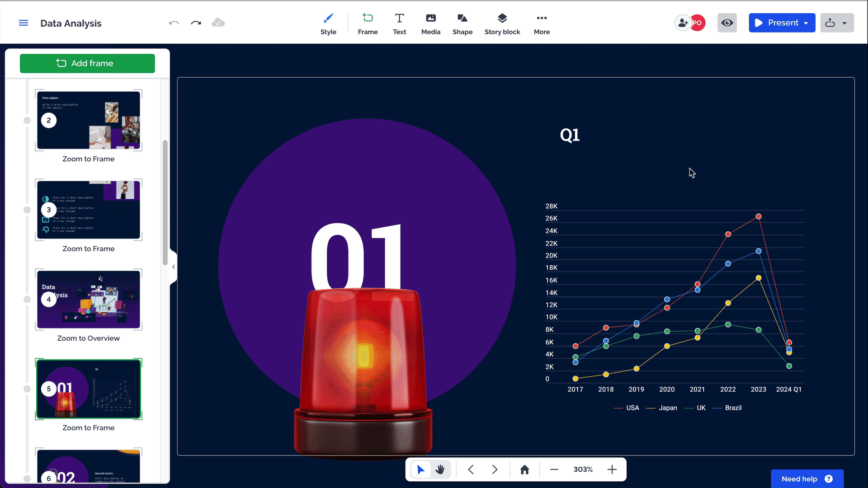Click the frames panel scrollbar
868x488 pixels.
(165, 202)
